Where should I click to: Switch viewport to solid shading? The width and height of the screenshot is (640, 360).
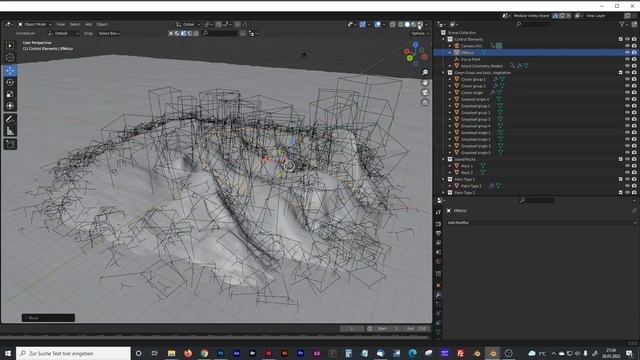coord(407,24)
